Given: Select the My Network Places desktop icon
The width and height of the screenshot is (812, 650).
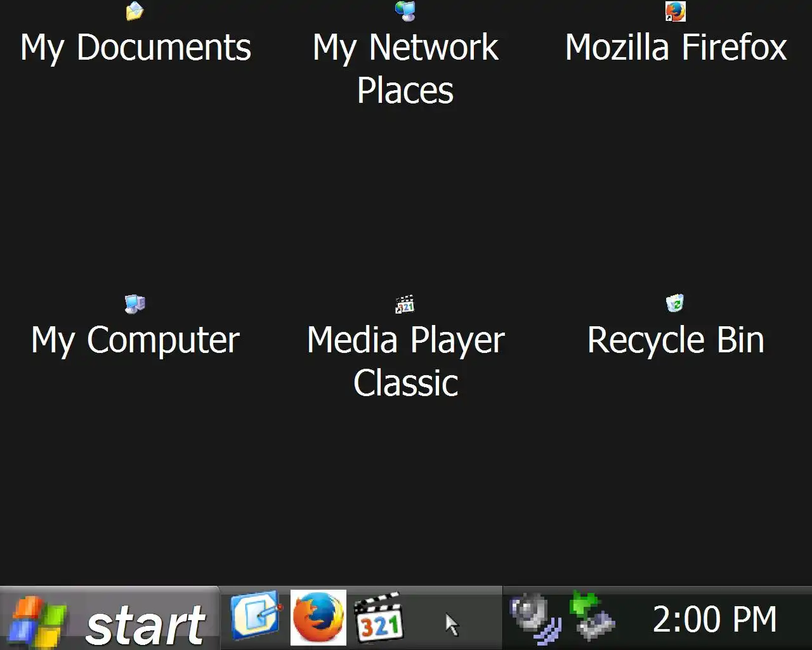Looking at the screenshot, I should point(405,11).
